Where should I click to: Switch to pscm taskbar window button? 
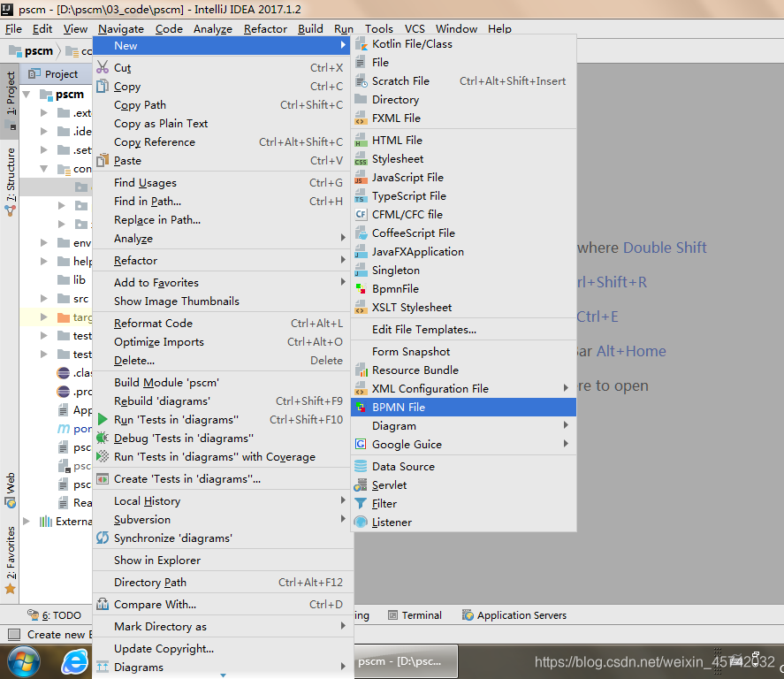click(405, 661)
